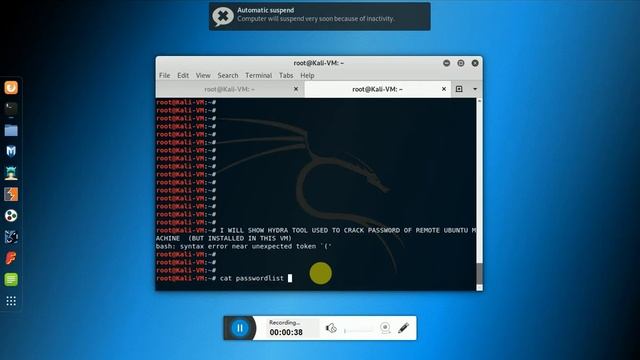640x360 pixels.
Task: Toggle the webcam icon on recorder
Action: pos(385,328)
